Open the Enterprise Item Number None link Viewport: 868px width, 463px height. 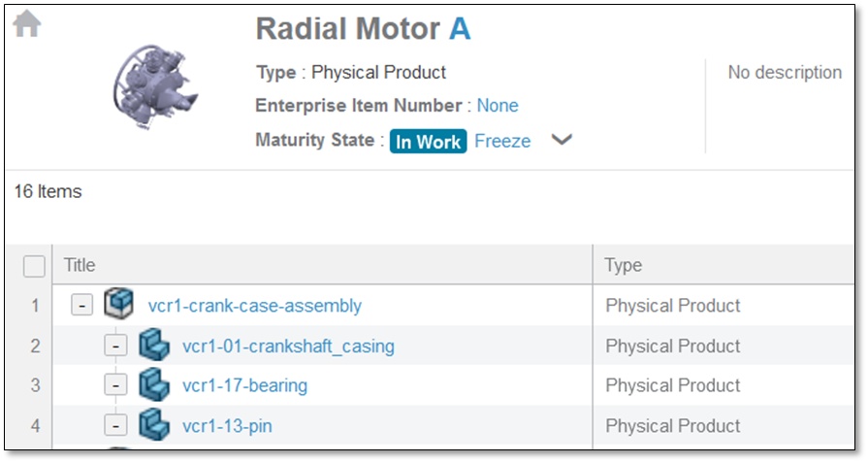tap(498, 106)
